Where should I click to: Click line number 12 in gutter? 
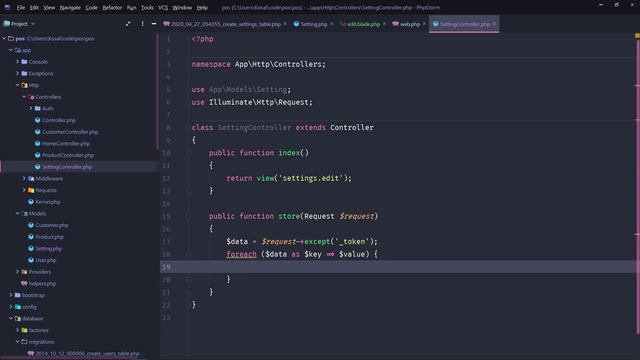(x=166, y=178)
